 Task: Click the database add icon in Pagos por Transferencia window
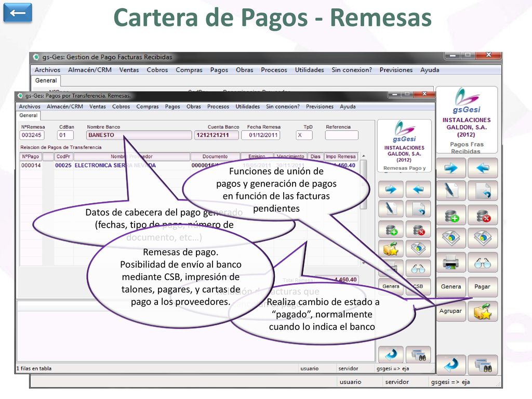pyautogui.click(x=391, y=230)
